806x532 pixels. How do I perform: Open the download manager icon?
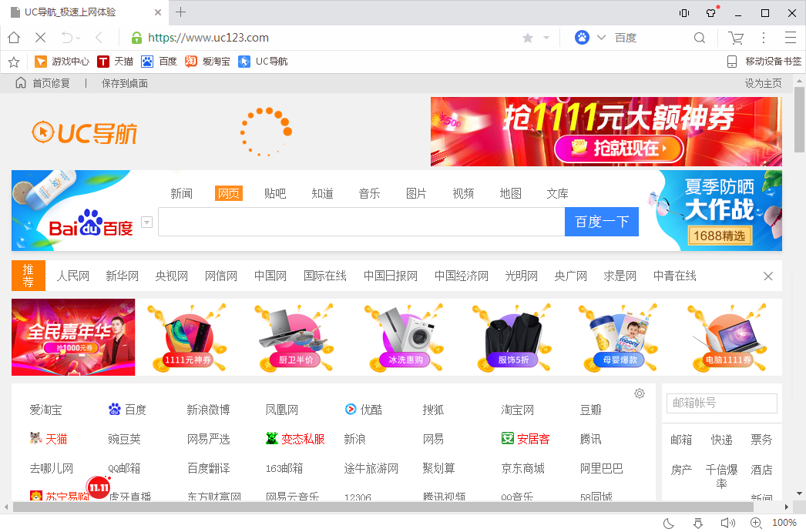coord(698,523)
